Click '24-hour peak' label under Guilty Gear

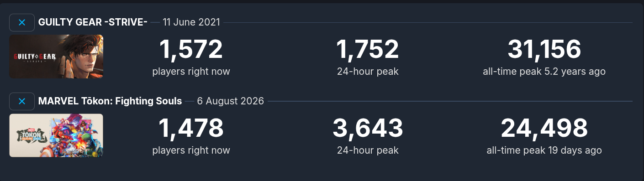[x=368, y=72]
